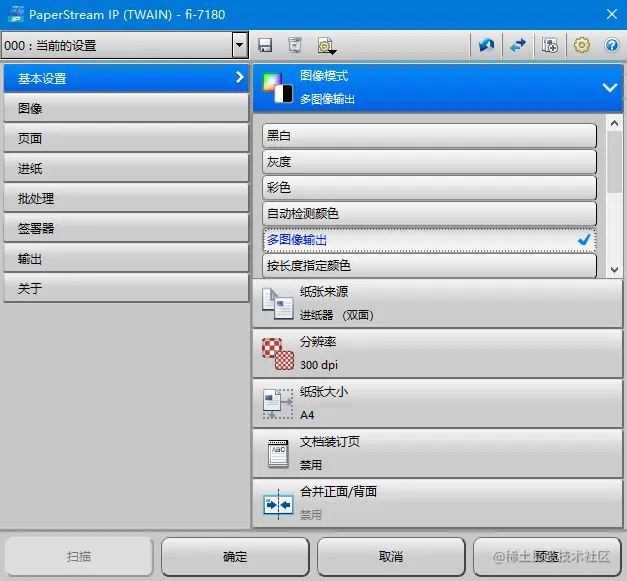Click the image mode list scroll down arrow
Screen dimensions: 627x581
(x=614, y=270)
